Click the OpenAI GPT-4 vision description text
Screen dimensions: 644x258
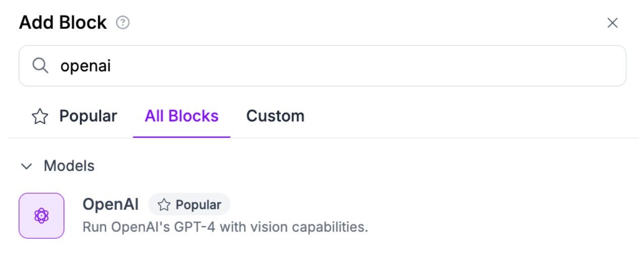pos(225,227)
